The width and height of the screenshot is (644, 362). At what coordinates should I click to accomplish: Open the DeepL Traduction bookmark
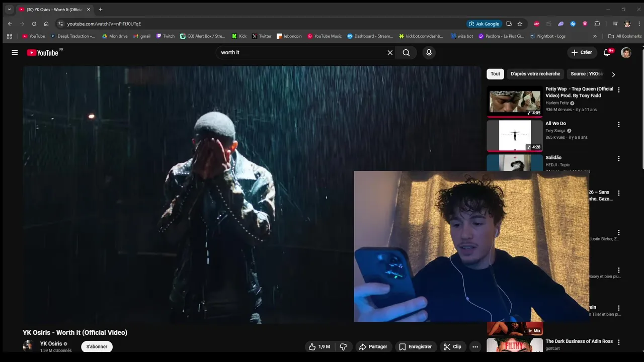pyautogui.click(x=72, y=36)
